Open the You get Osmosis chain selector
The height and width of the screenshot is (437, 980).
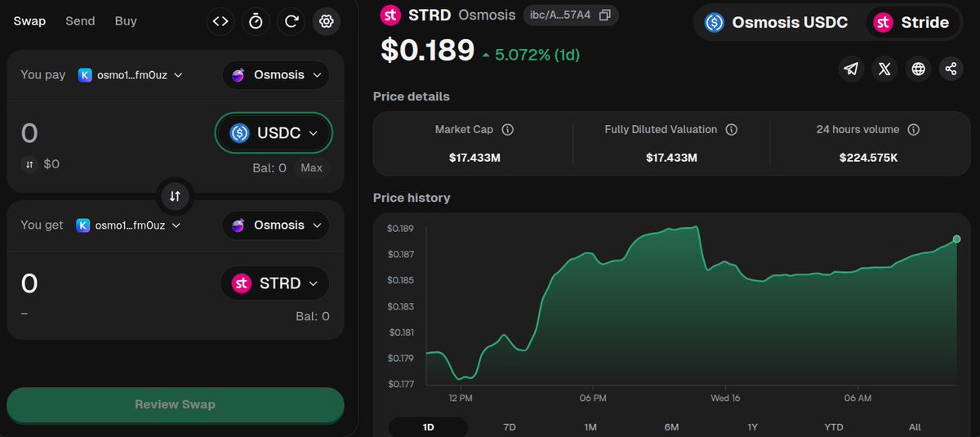[x=276, y=225]
